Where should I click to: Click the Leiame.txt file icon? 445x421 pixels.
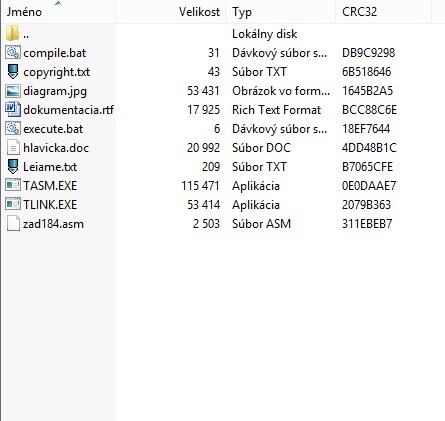point(13,167)
